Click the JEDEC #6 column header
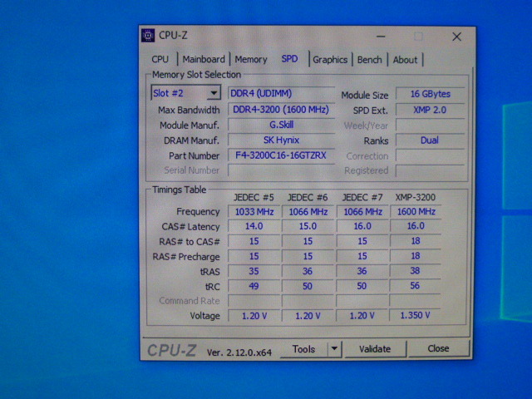The width and height of the screenshot is (532, 399). [308, 197]
